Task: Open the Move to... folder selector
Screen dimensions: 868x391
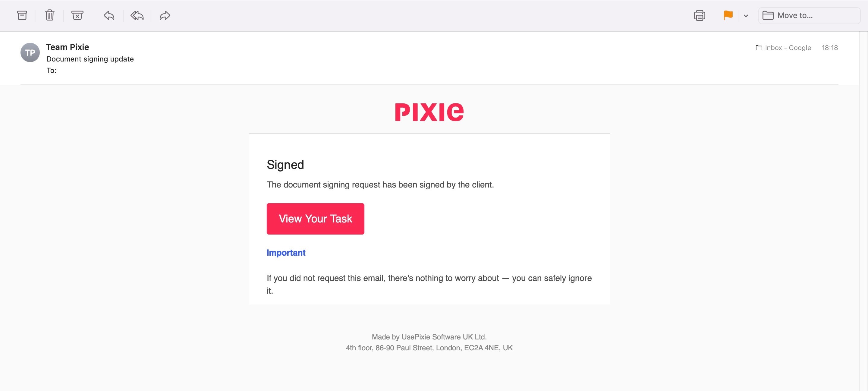Action: 809,15
